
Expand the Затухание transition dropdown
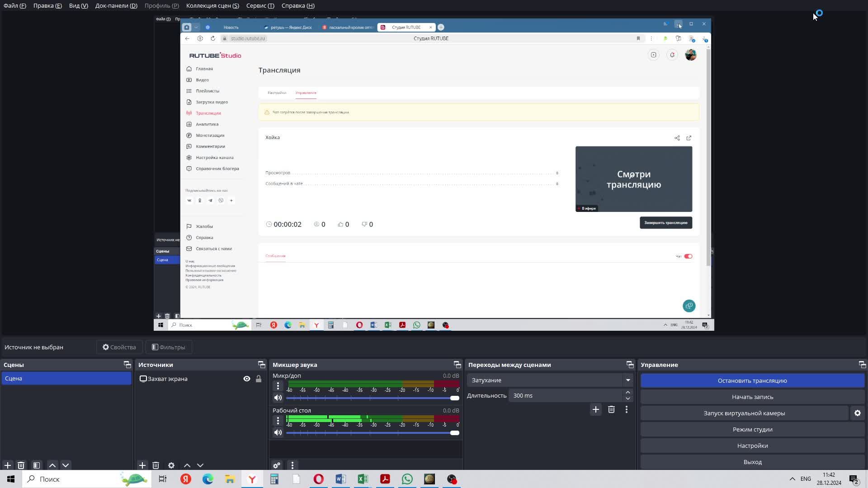[628, 380]
